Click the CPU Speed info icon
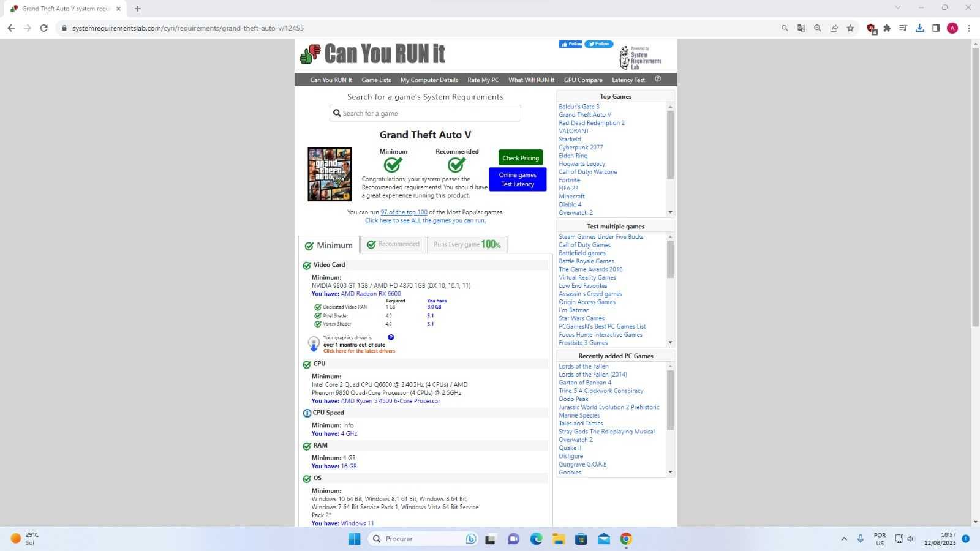980x551 pixels. point(307,413)
